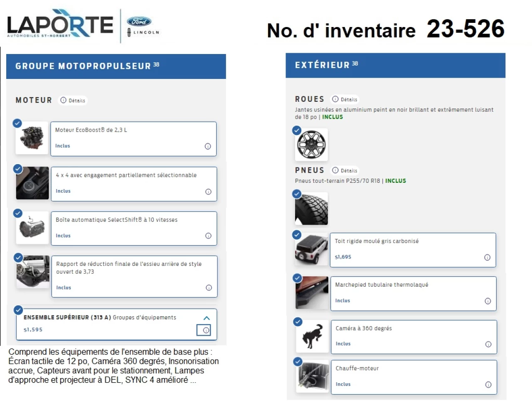Viewport: 532px width, 403px height.
Task: Open Détails next to Moteur heading
Action: click(x=73, y=101)
